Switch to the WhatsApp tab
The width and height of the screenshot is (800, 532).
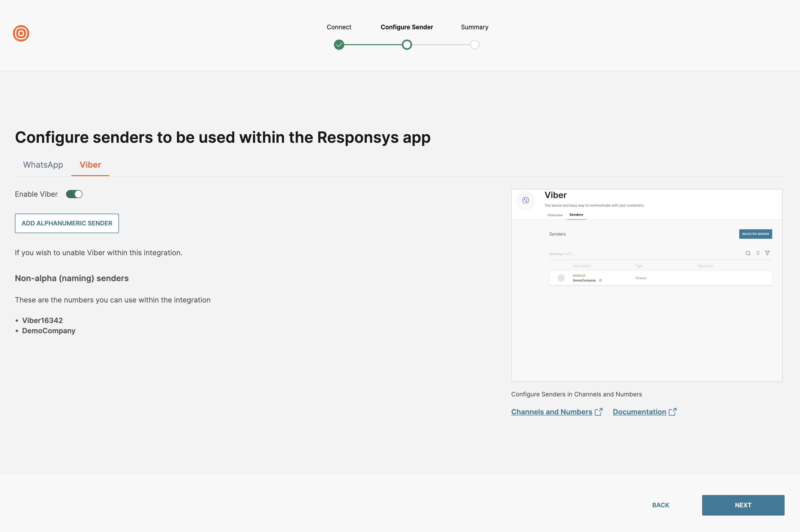(43, 165)
